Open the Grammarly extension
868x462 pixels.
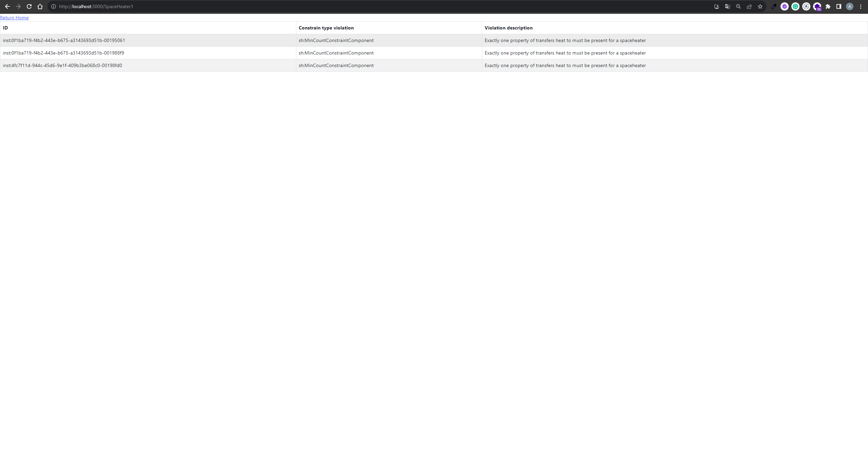coord(795,6)
